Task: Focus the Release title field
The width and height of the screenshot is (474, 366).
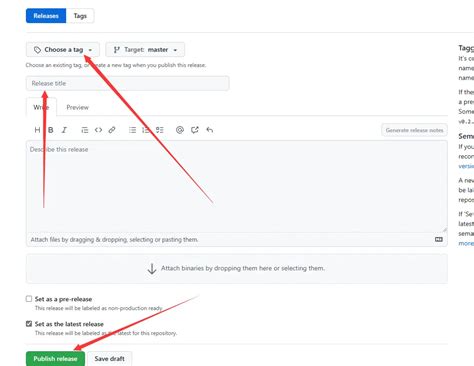Action: point(128,83)
